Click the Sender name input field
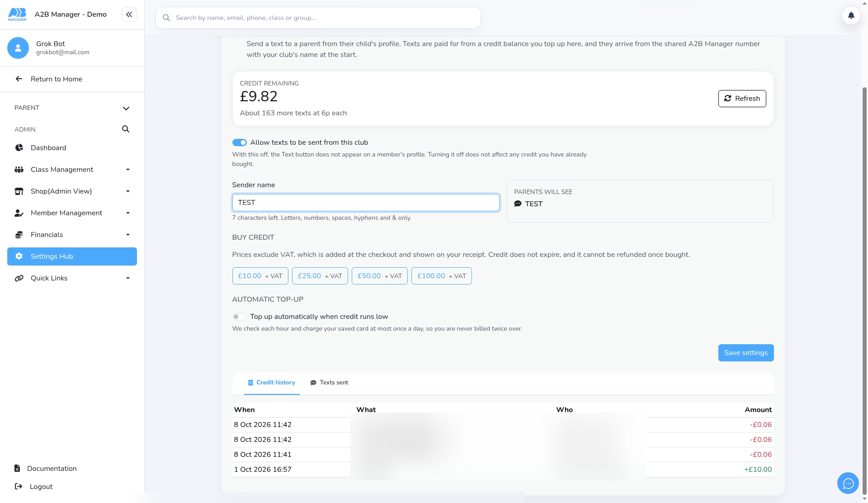 (366, 203)
